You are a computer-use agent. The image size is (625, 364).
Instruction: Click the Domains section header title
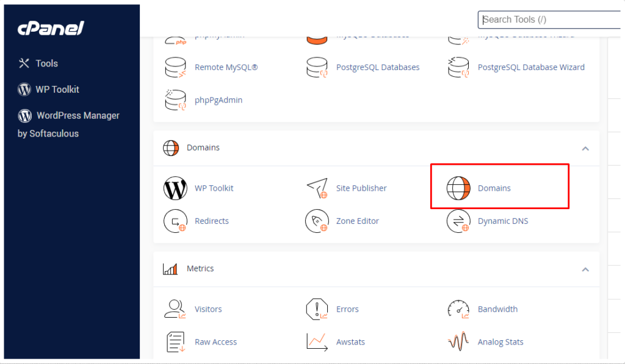click(203, 148)
